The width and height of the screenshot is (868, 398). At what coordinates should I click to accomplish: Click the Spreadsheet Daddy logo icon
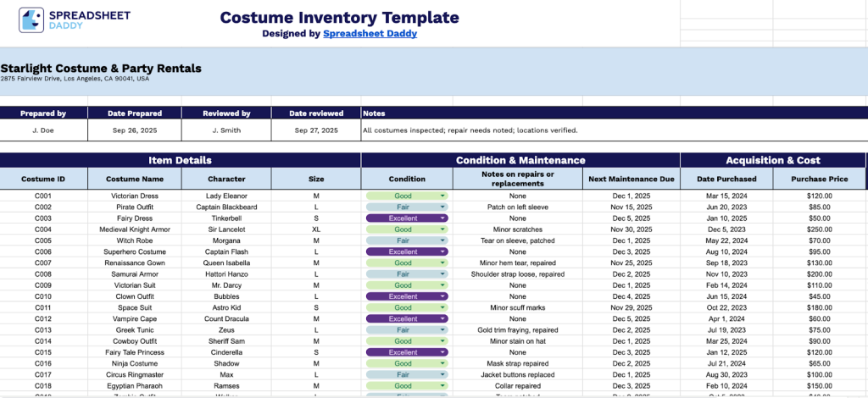coord(32,20)
